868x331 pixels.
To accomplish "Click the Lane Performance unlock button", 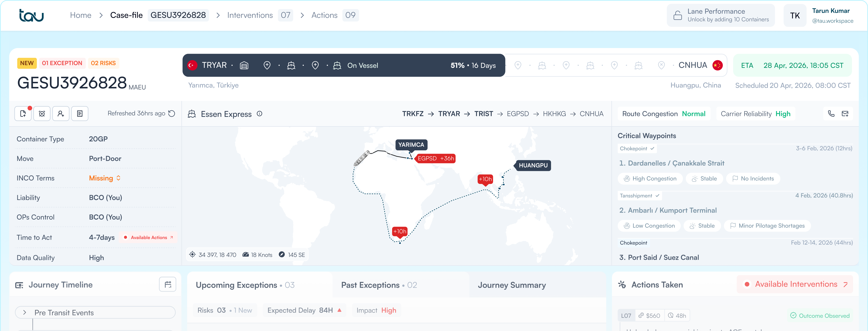I will [721, 16].
